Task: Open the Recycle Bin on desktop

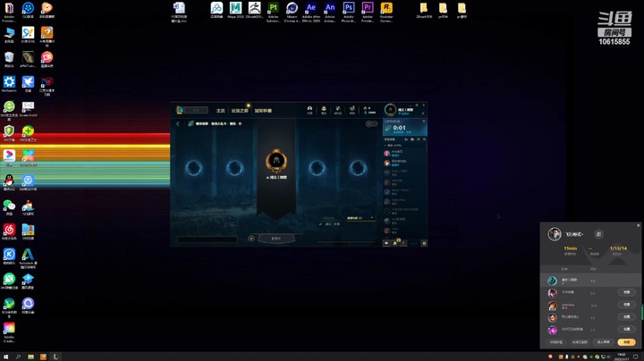Action: point(9,59)
